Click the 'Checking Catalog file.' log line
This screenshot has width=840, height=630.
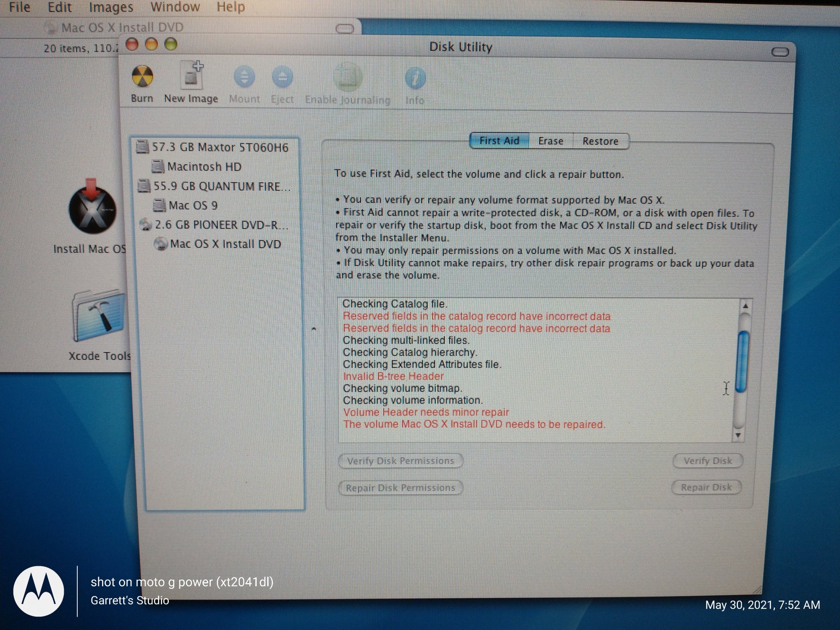click(395, 304)
